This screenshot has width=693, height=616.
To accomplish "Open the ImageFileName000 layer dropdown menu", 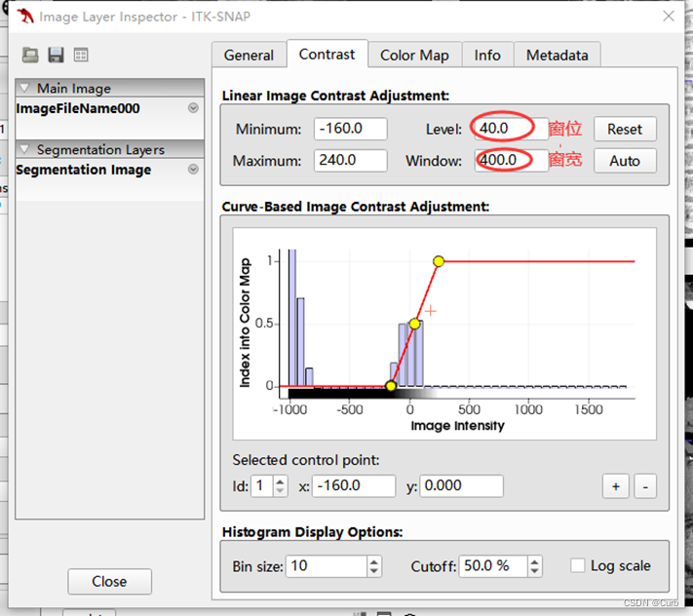I will pyautogui.click(x=193, y=108).
